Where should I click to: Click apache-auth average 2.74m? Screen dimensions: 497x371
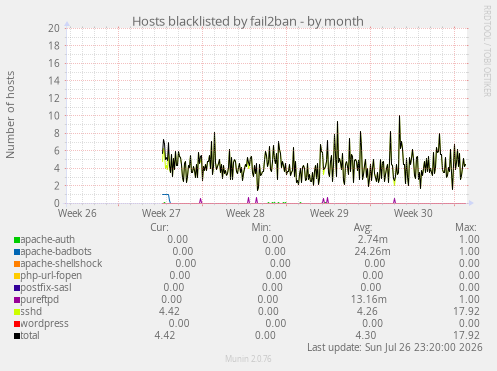point(373,239)
